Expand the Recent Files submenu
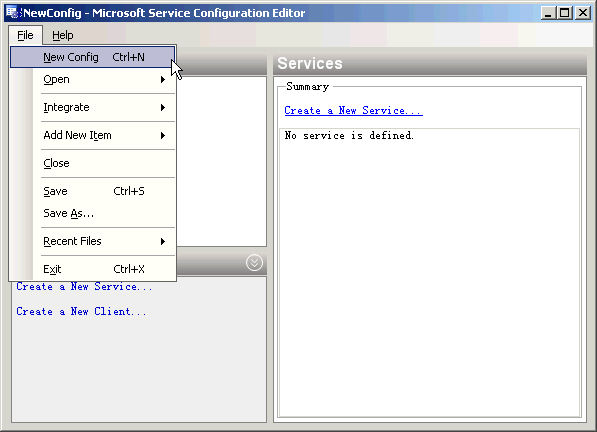Image resolution: width=597 pixels, height=432 pixels. tap(93, 241)
